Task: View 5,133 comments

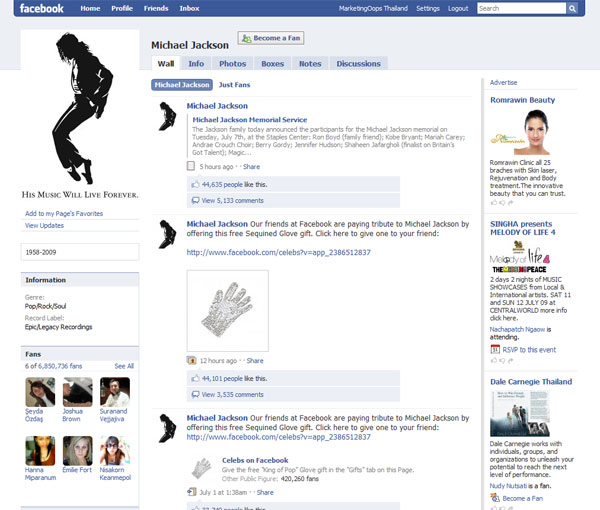Action: click(x=232, y=200)
